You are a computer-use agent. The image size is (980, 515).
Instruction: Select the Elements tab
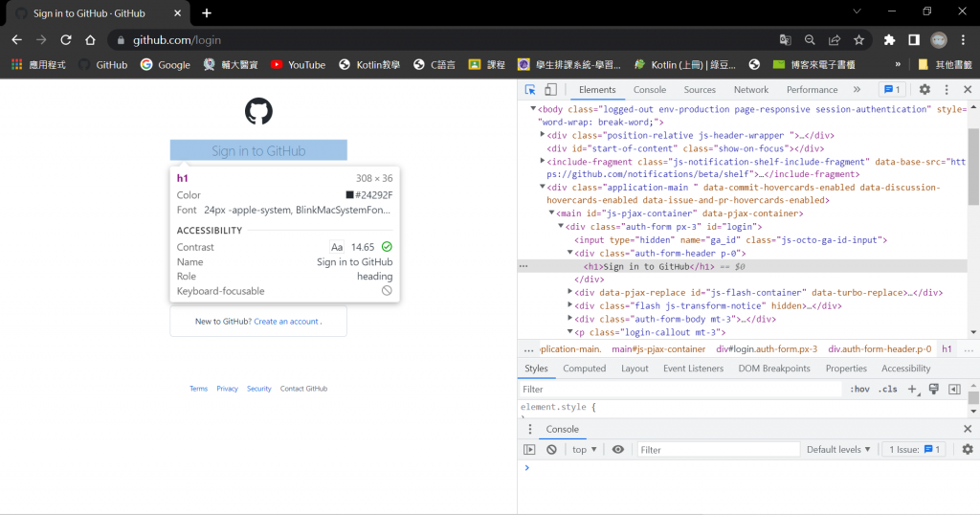[x=597, y=89]
